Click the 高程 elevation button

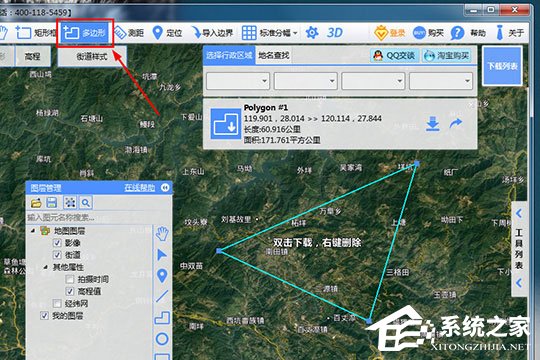(x=33, y=56)
